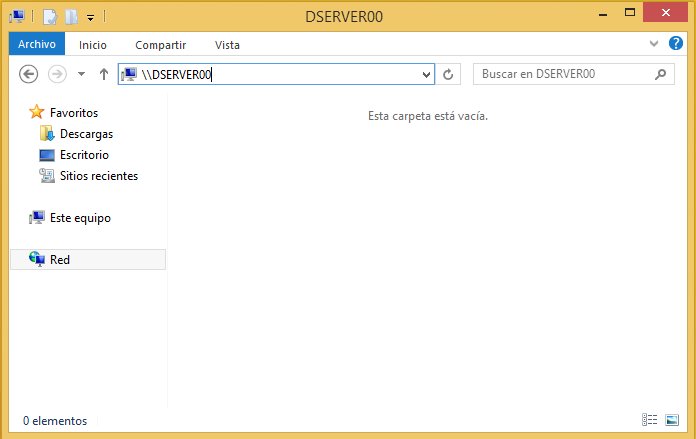The image size is (696, 439).
Task: Customize Quick Access Toolbar dropdown
Action: point(91,18)
